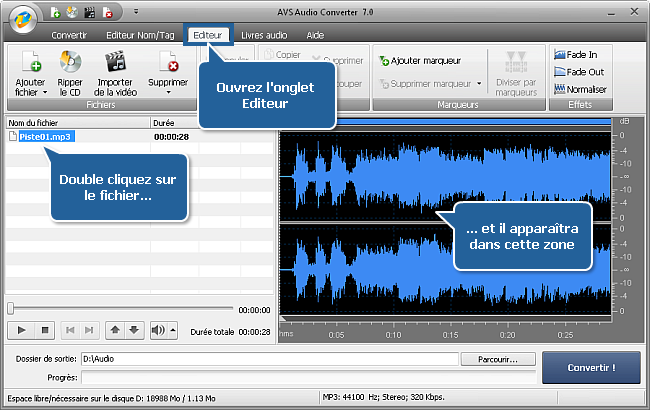Viewport: 650px width, 410px height.
Task: Click Ripper le CD icon
Action: [70, 62]
